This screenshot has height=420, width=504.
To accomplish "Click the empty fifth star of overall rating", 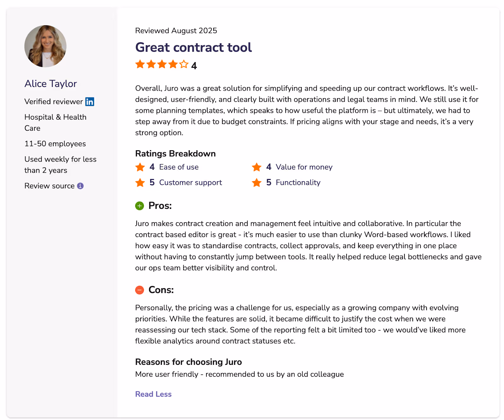I will (x=183, y=64).
